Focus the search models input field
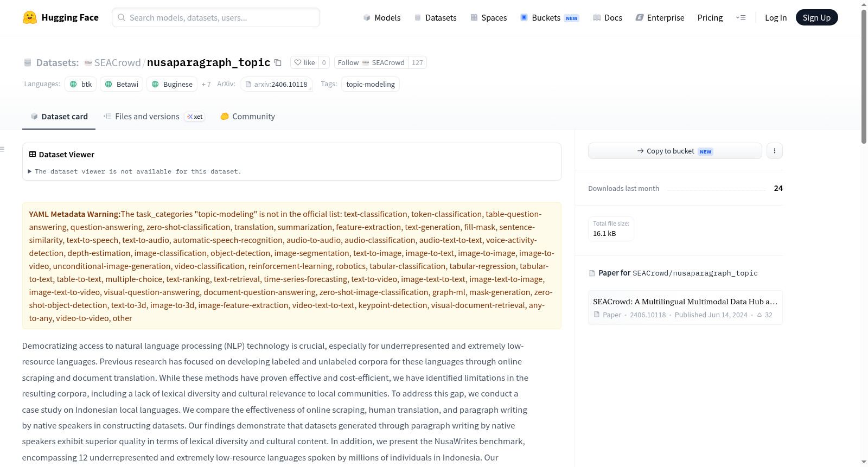 point(216,17)
